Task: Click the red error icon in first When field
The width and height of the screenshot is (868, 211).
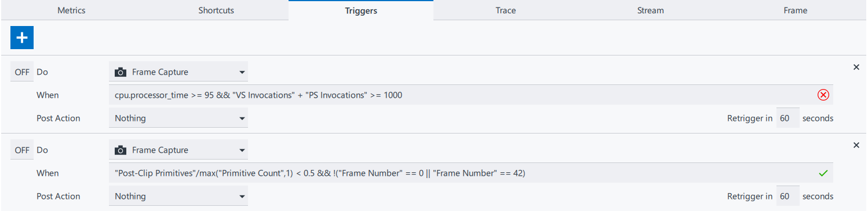Action: 823,95
